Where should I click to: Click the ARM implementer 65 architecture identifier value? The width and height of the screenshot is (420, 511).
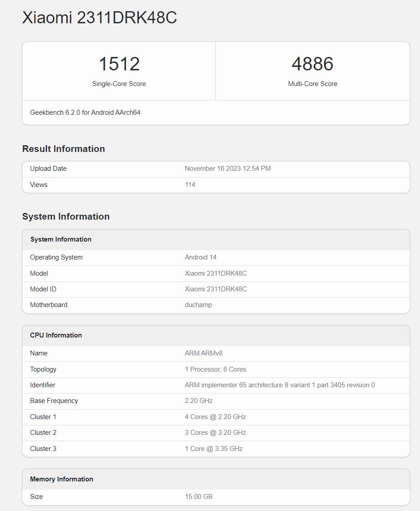[x=280, y=385]
